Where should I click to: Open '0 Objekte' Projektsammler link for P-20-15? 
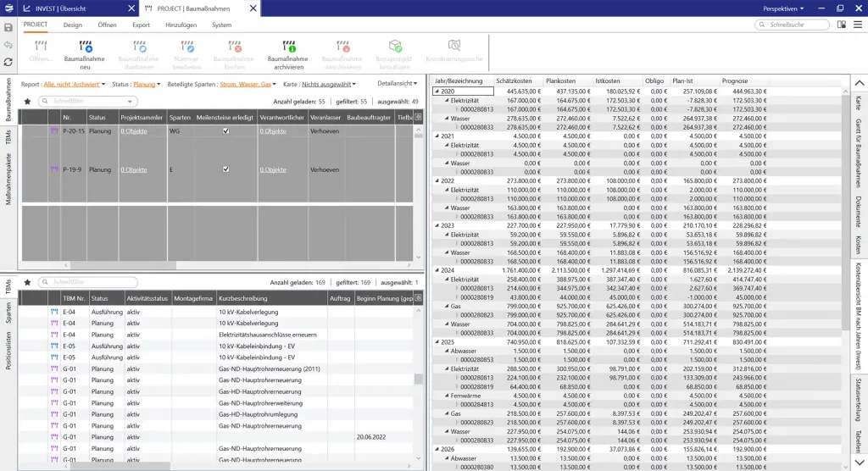133,131
